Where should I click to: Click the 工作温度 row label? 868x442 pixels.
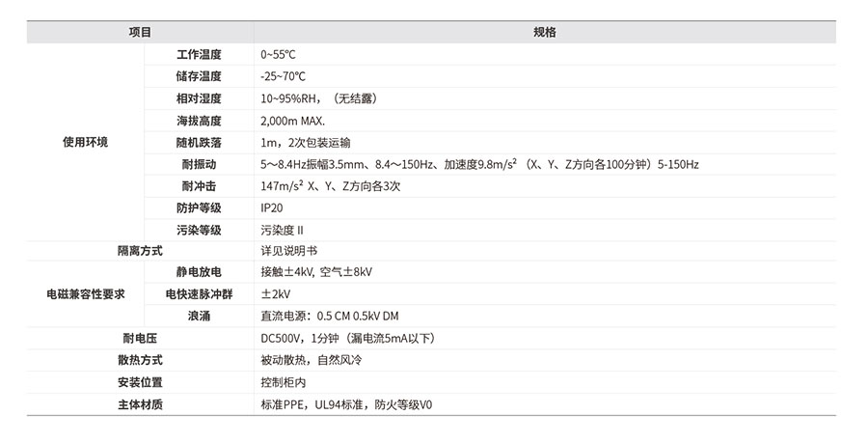pyautogui.click(x=199, y=55)
